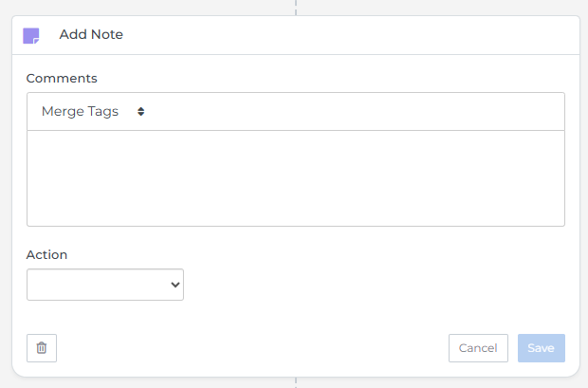This screenshot has height=388, width=588.
Task: Select the Add Note header title
Action: [x=91, y=34]
